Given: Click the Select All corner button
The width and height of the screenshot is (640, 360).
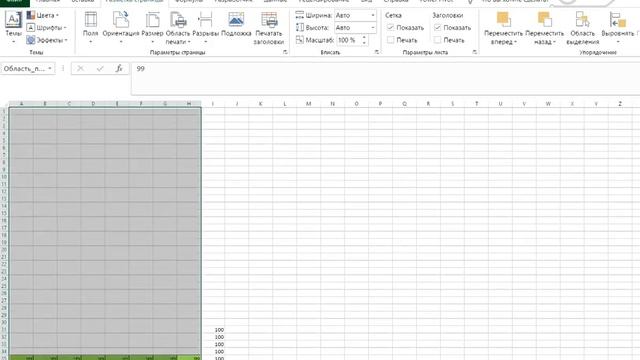Looking at the screenshot, I should [x=4, y=104].
